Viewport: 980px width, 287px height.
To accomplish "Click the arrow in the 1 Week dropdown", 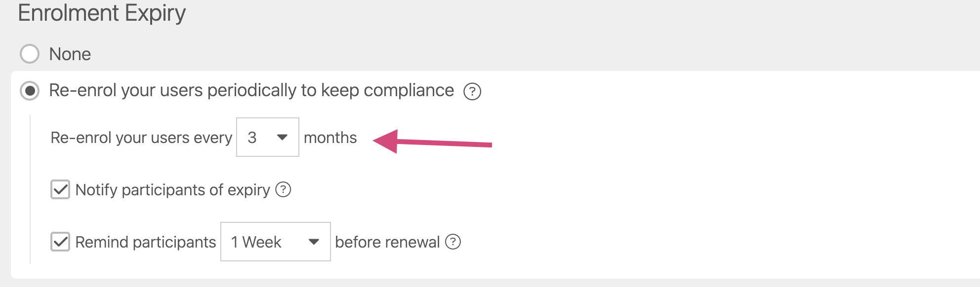I will (313, 242).
